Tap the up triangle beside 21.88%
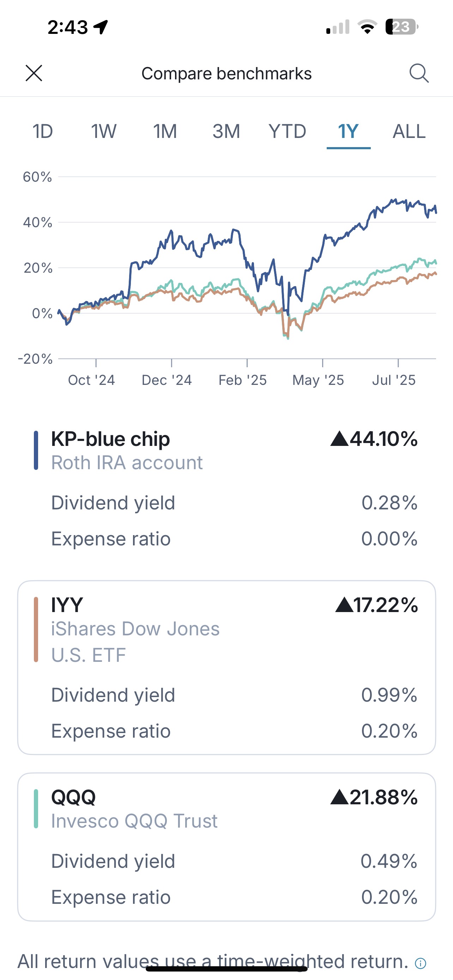Viewport: 453px width, 980px height. pyautogui.click(x=339, y=797)
